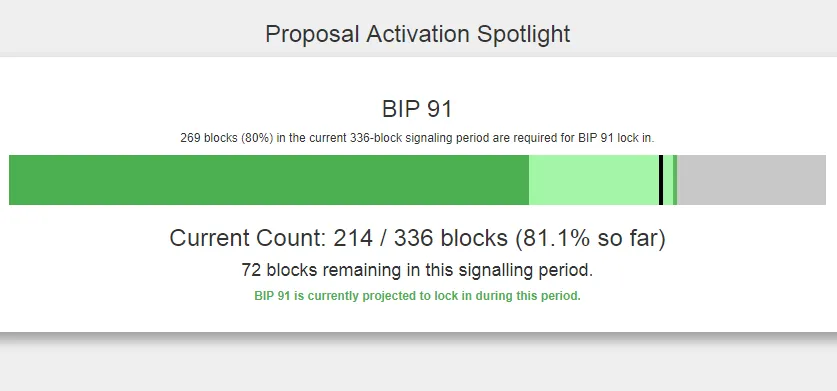Image resolution: width=837 pixels, height=391 pixels.
Task: Click the white card area below the status message
Action: [x=417, y=318]
